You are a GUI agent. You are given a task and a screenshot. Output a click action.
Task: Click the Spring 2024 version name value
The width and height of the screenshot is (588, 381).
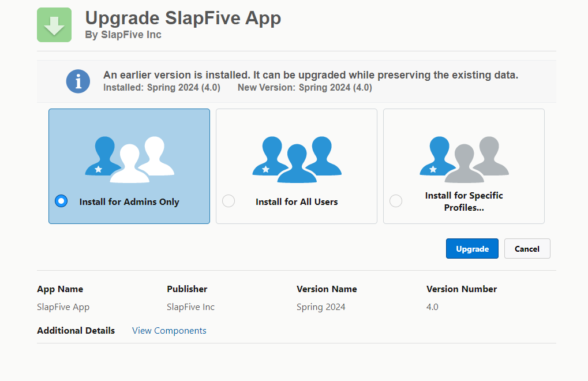(321, 307)
